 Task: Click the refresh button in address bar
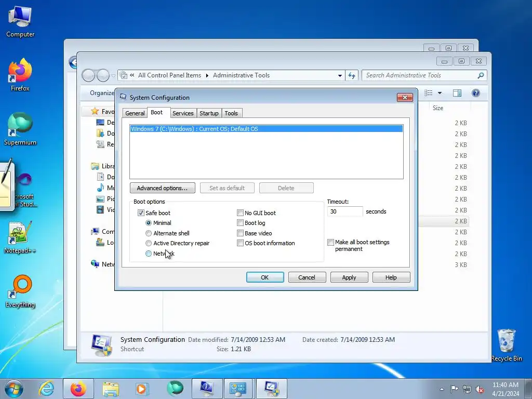pyautogui.click(x=352, y=75)
